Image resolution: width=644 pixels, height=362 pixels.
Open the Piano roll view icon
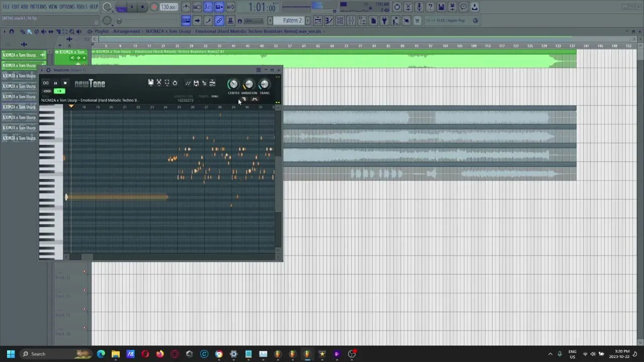coord(329,21)
